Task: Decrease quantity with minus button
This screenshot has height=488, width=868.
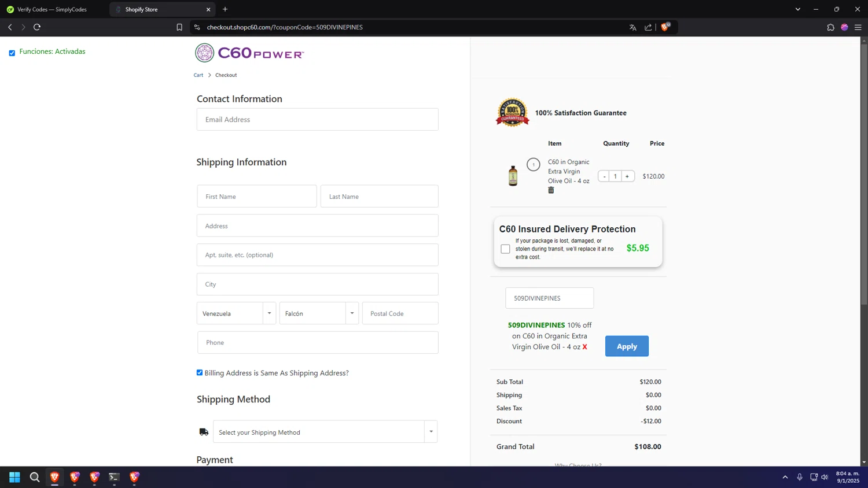Action: pyautogui.click(x=604, y=176)
